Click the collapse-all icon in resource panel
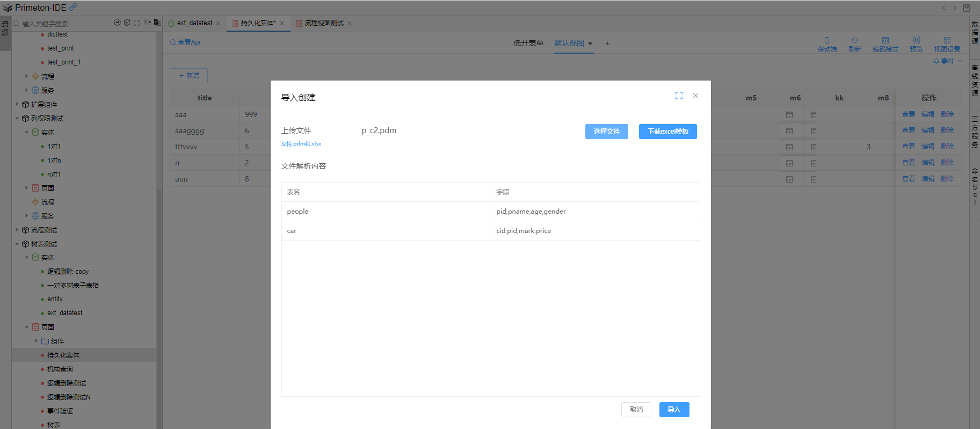The width and height of the screenshot is (980, 429). (147, 23)
